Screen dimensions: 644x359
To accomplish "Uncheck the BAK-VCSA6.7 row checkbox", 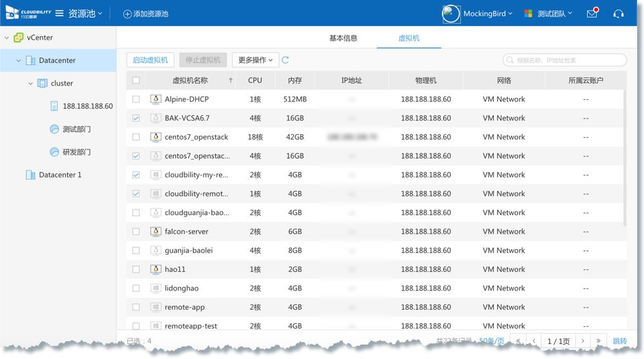I will click(x=136, y=119).
